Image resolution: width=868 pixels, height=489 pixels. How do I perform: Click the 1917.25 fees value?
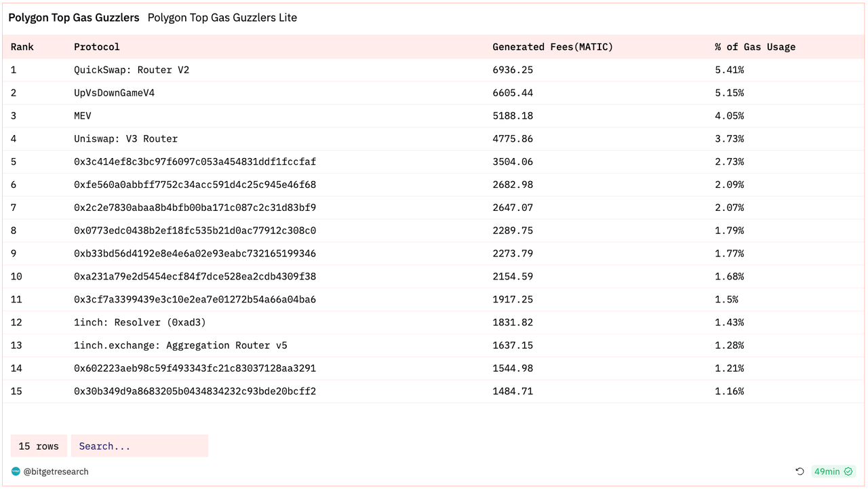513,300
